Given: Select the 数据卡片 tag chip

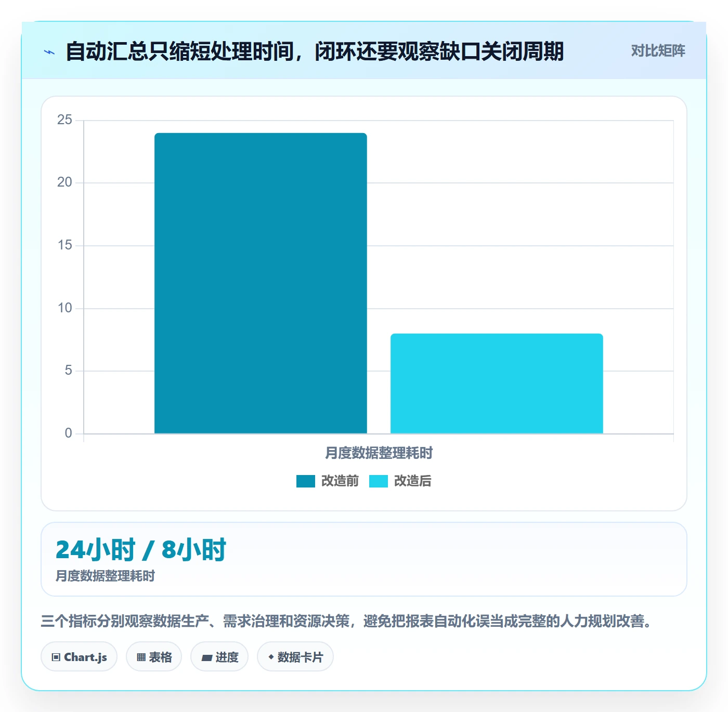Looking at the screenshot, I should tap(295, 657).
